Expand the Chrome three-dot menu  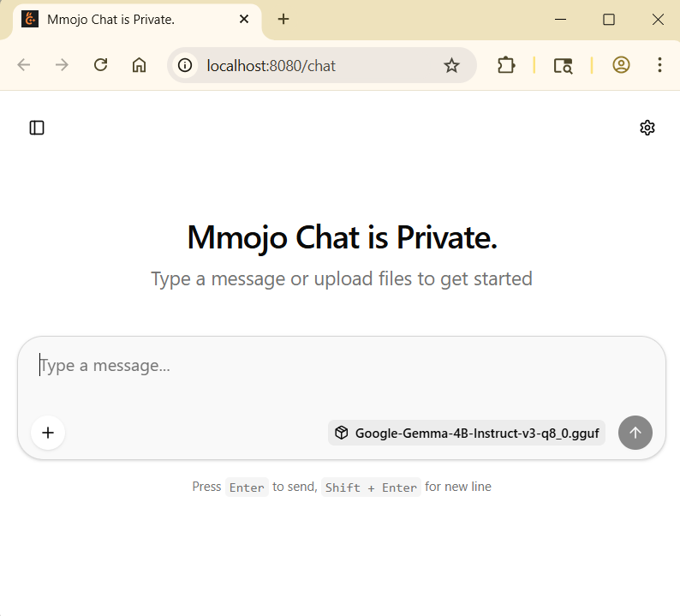point(659,65)
